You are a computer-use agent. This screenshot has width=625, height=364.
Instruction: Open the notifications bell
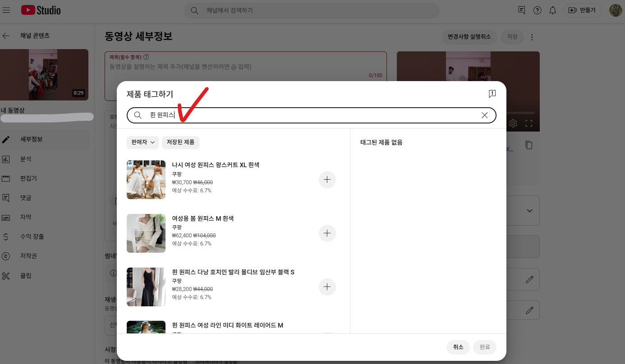tap(552, 10)
